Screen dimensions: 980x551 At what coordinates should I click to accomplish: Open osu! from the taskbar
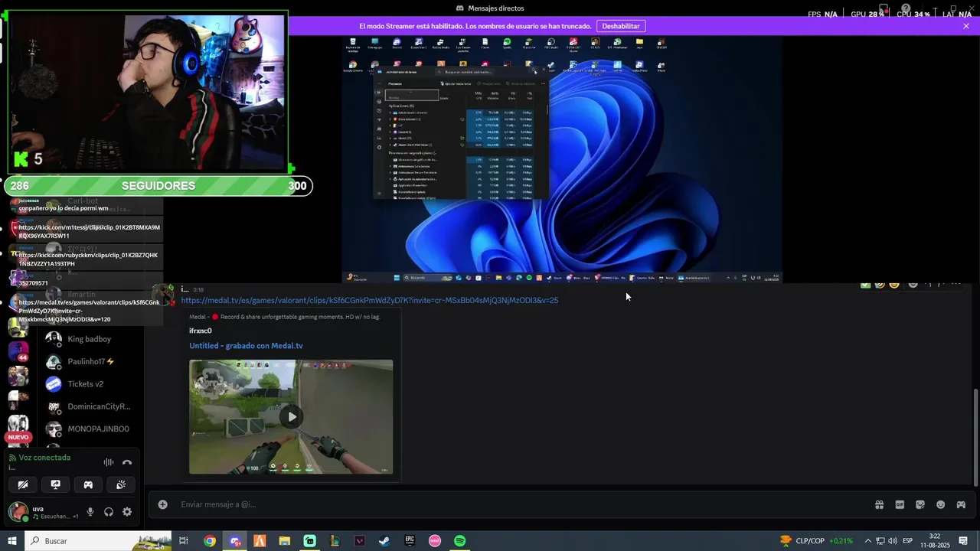click(435, 541)
